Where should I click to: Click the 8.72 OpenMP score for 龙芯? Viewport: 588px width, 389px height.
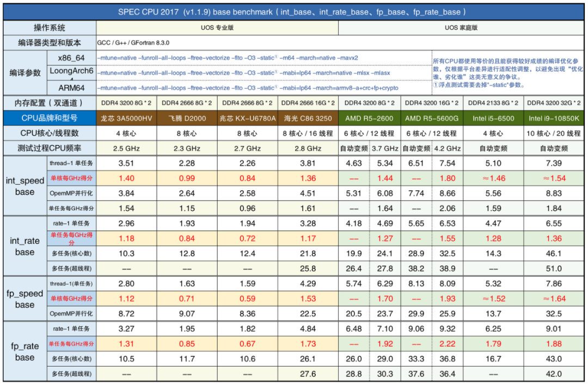126,314
